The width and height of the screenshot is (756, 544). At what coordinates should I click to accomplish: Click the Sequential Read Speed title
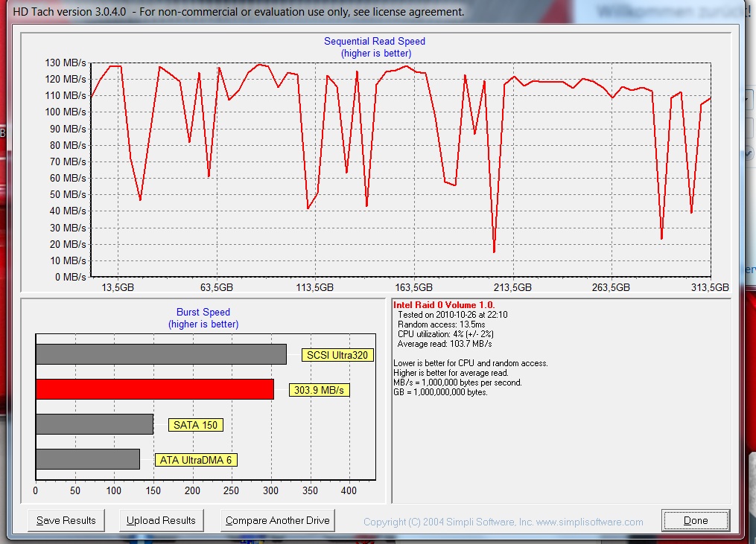click(x=375, y=42)
